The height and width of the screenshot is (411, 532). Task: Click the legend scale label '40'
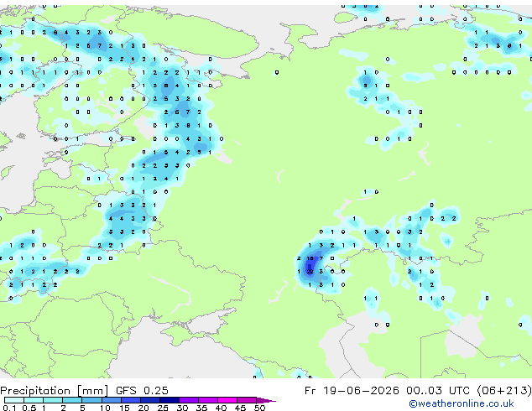[221, 408]
